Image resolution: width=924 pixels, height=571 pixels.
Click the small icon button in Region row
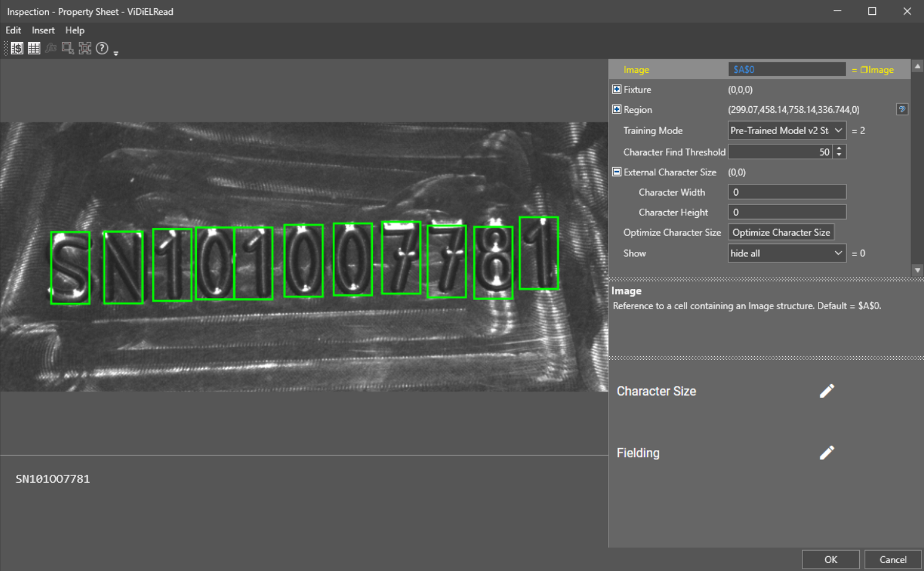tap(902, 109)
